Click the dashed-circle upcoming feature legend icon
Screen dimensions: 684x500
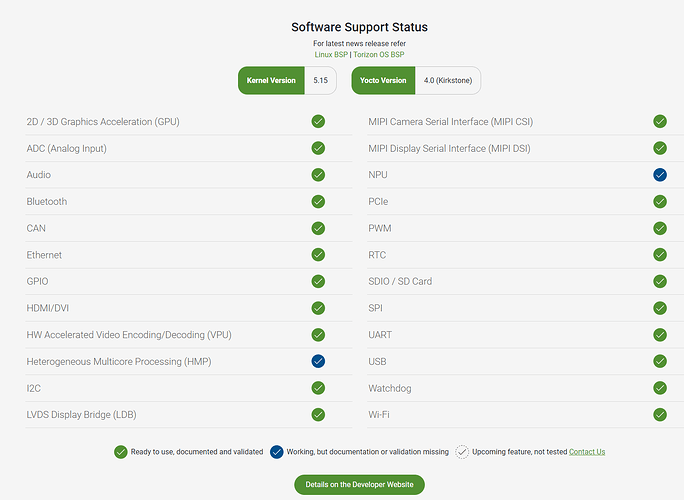(x=462, y=452)
